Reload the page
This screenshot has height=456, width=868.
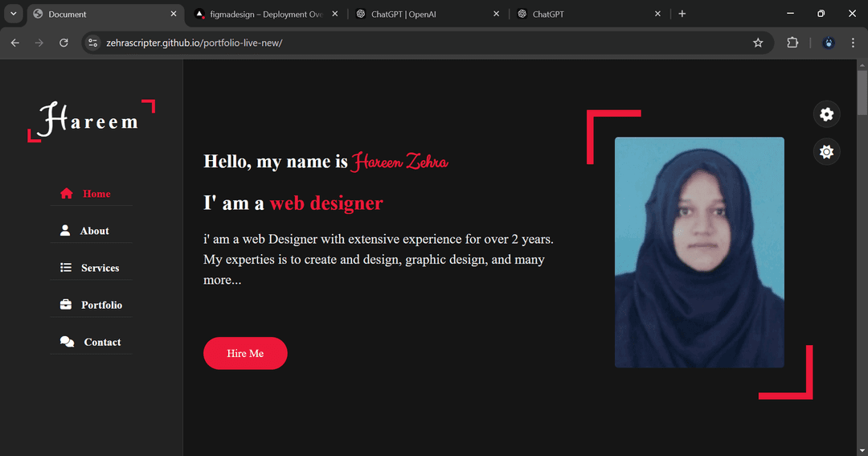pyautogui.click(x=63, y=43)
